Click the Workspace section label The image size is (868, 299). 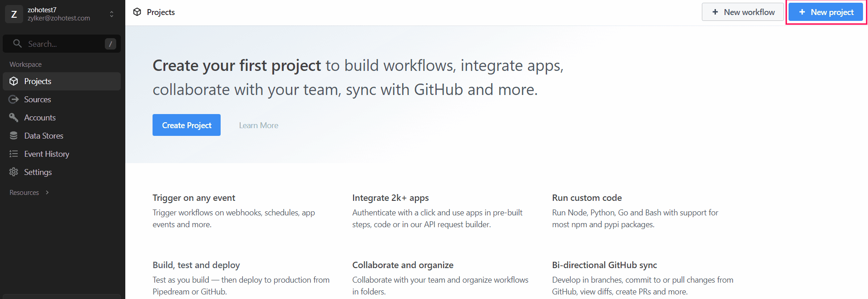coord(25,65)
